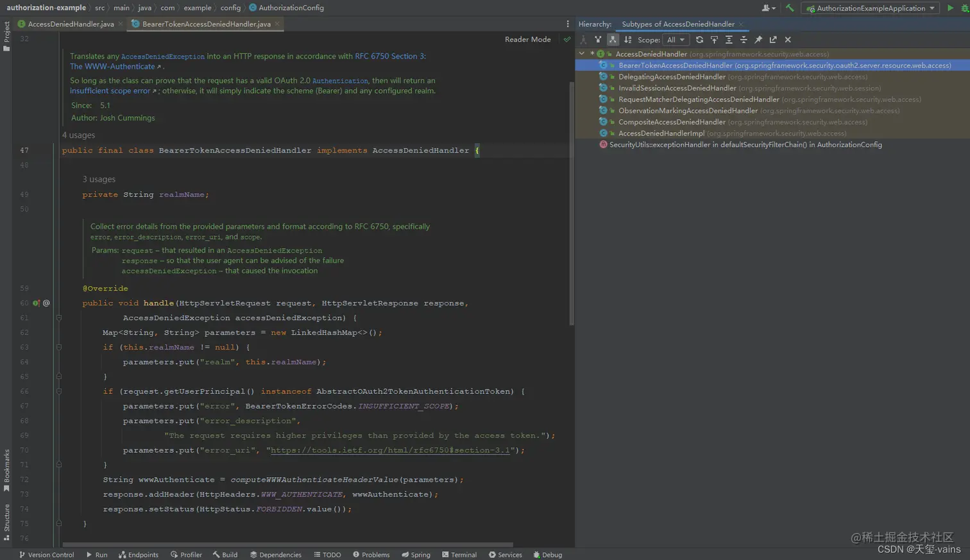Viewport: 970px width, 560px height.
Task: Open the Scope 'All' dropdown
Action: 676,40
